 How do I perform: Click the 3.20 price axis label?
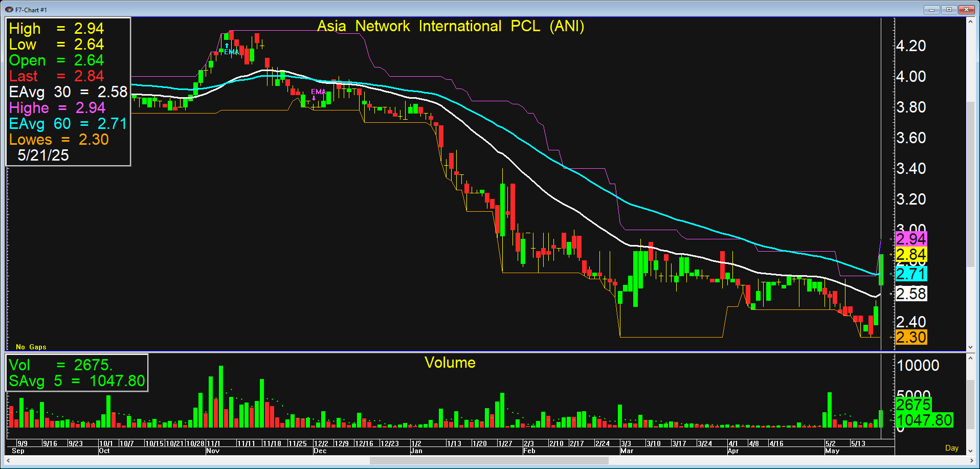point(911,199)
